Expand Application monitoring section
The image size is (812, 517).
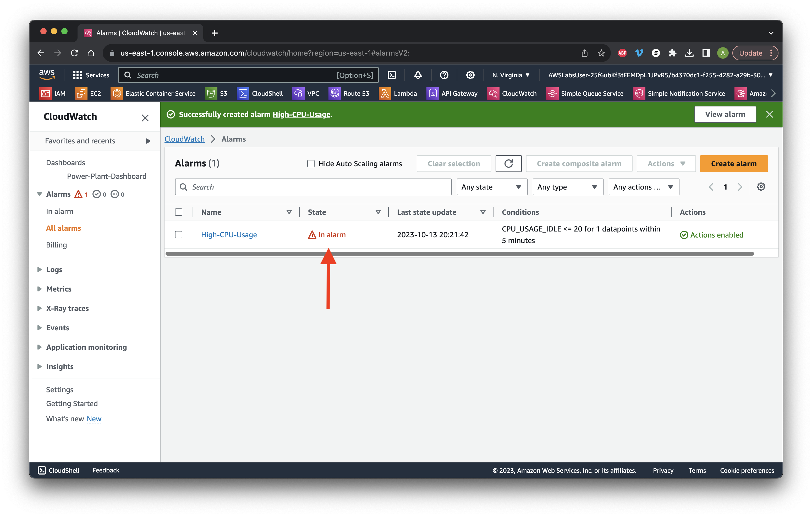coord(40,347)
